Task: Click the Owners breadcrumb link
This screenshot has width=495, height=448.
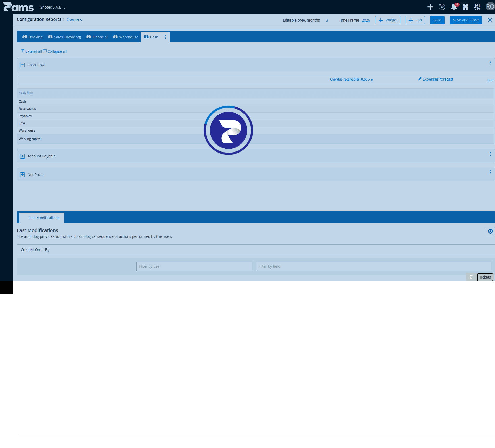Action: point(74,19)
